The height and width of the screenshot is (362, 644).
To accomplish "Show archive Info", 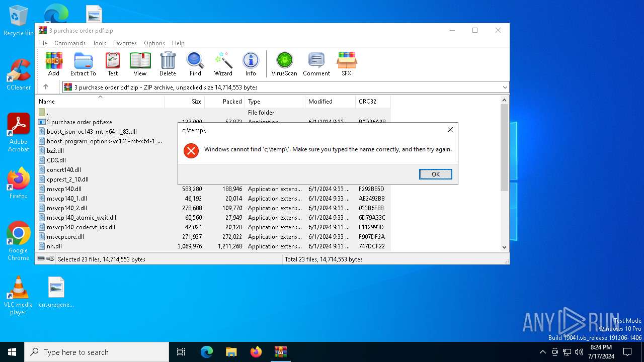I will coord(251,64).
